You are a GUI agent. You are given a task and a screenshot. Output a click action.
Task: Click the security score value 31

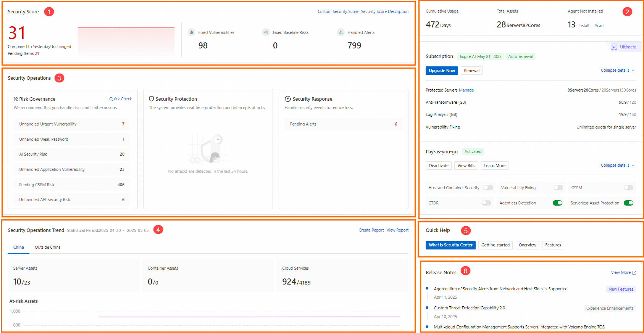17,33
